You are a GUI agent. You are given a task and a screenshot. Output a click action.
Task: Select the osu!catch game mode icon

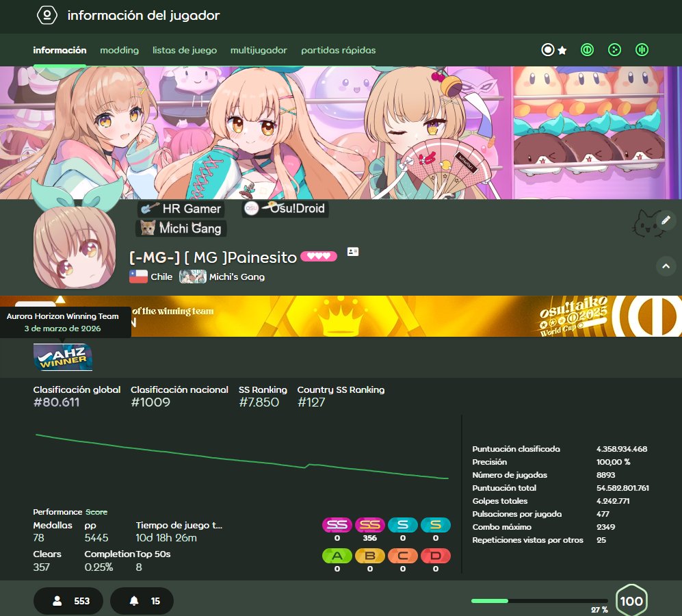(x=614, y=50)
